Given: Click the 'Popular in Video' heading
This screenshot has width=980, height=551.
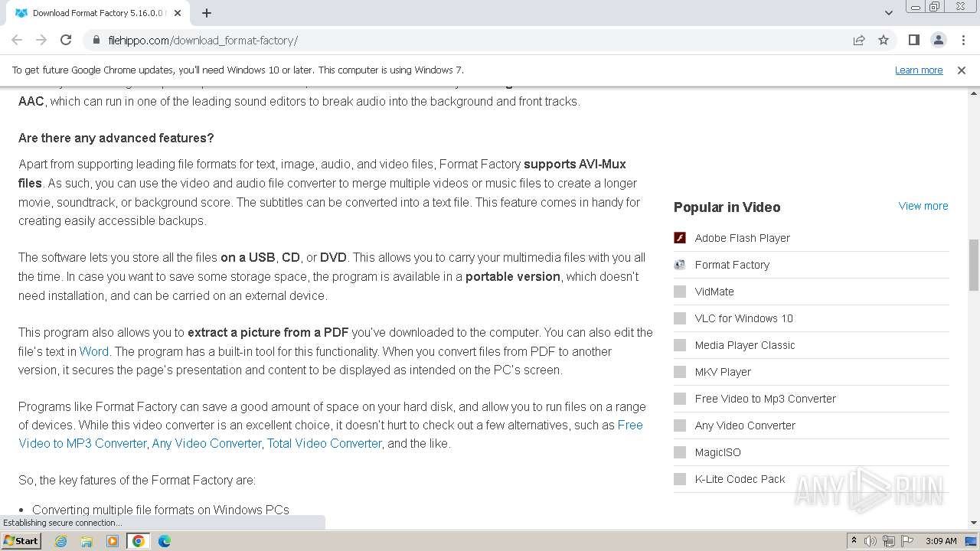Looking at the screenshot, I should click(727, 207).
